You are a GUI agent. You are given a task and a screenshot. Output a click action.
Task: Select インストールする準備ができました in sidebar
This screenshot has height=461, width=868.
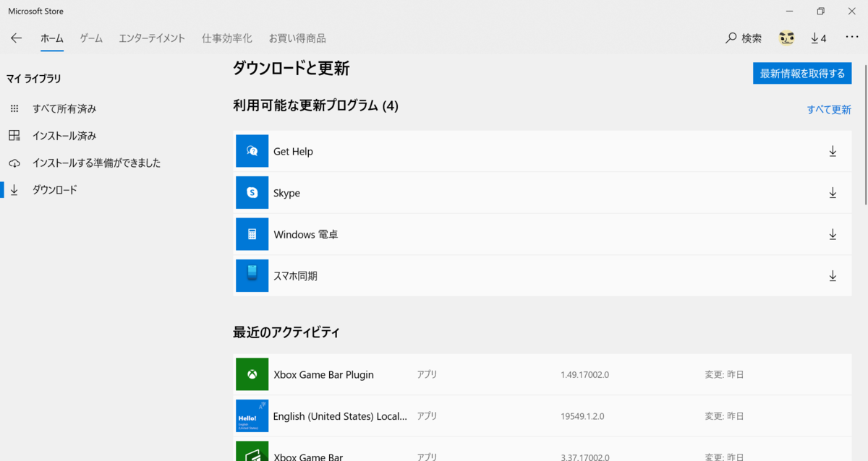96,163
